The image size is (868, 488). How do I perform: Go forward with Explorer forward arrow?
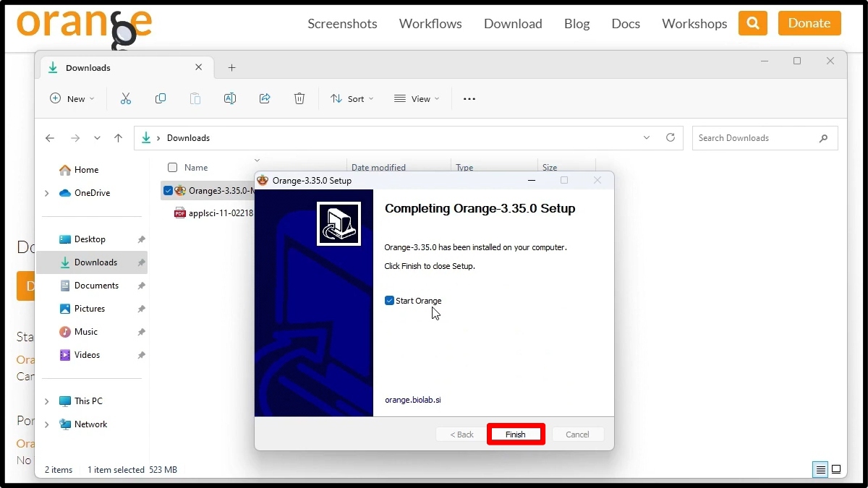point(75,138)
